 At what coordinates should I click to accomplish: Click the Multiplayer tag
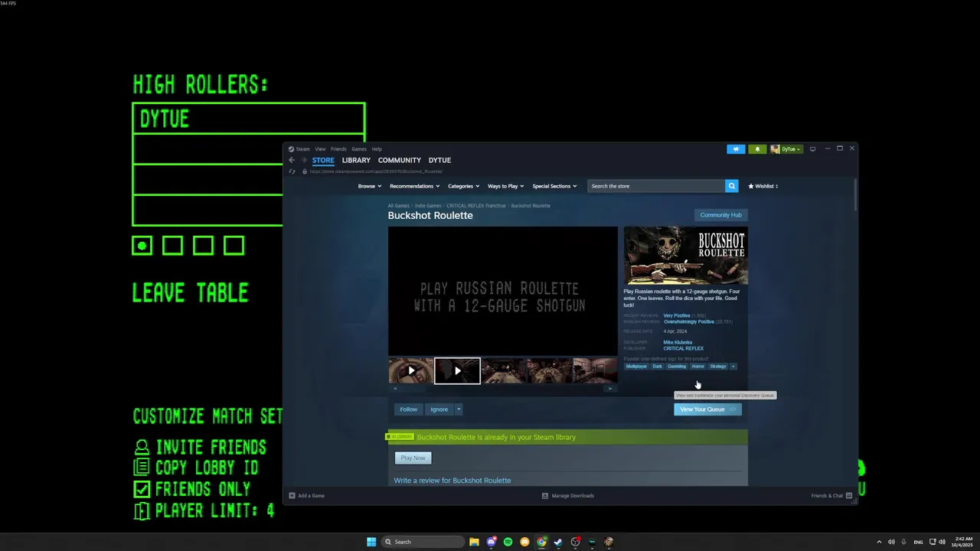click(x=636, y=367)
